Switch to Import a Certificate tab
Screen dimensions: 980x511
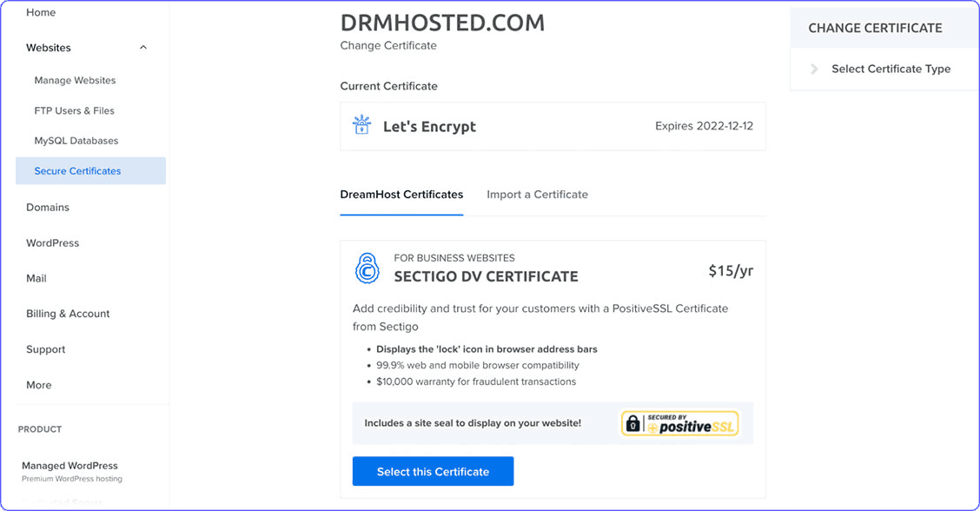click(538, 195)
